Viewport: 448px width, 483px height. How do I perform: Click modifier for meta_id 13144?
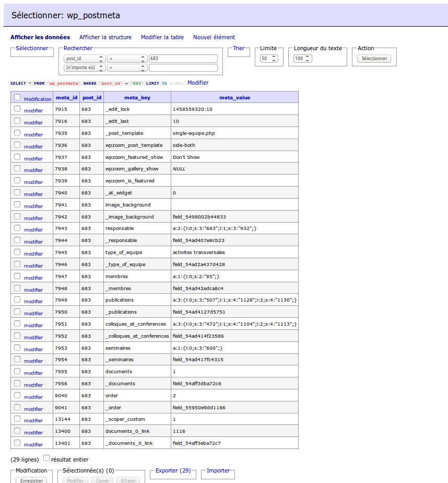pyautogui.click(x=33, y=420)
